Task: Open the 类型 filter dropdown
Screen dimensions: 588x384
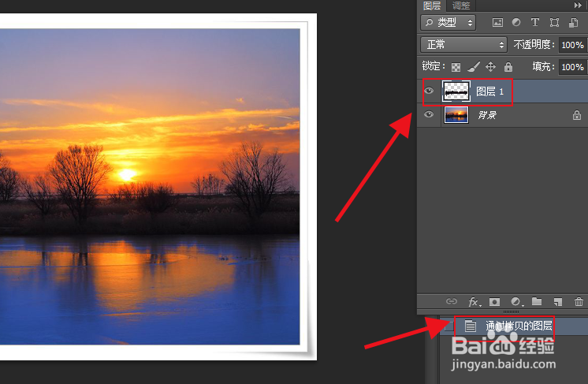Action: click(448, 23)
